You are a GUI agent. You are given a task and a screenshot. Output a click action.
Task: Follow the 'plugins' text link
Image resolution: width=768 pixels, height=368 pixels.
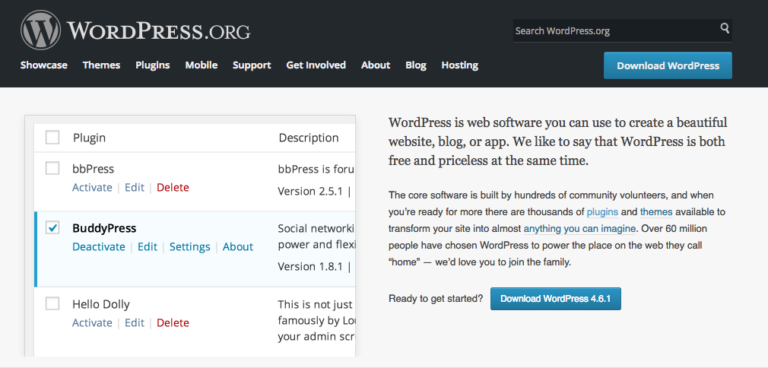click(x=602, y=212)
